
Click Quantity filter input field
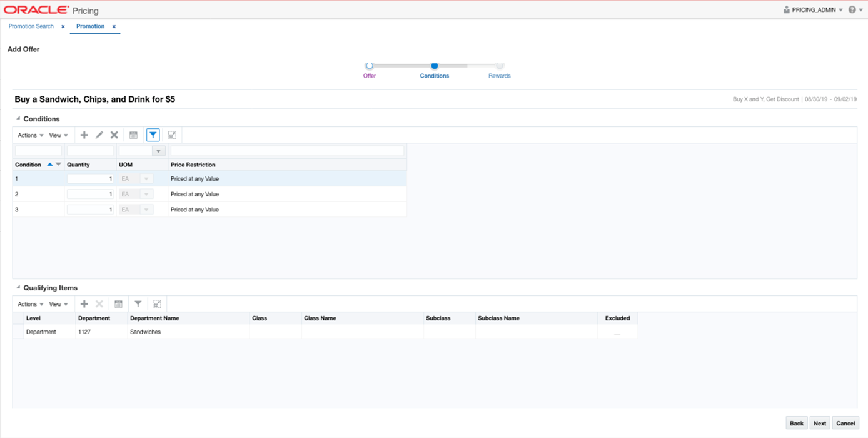click(90, 151)
